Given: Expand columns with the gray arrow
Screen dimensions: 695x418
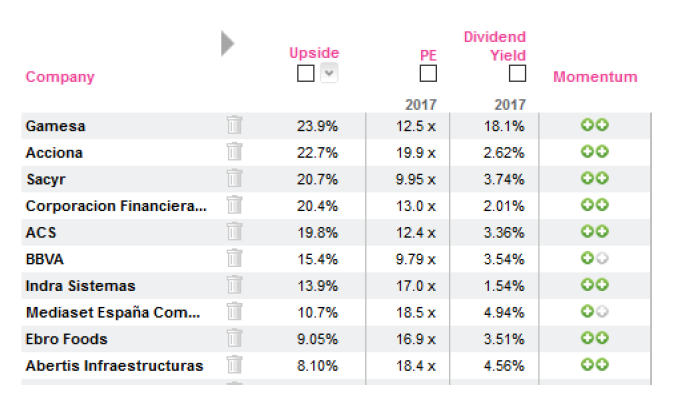Looking at the screenshot, I should coord(228,44).
